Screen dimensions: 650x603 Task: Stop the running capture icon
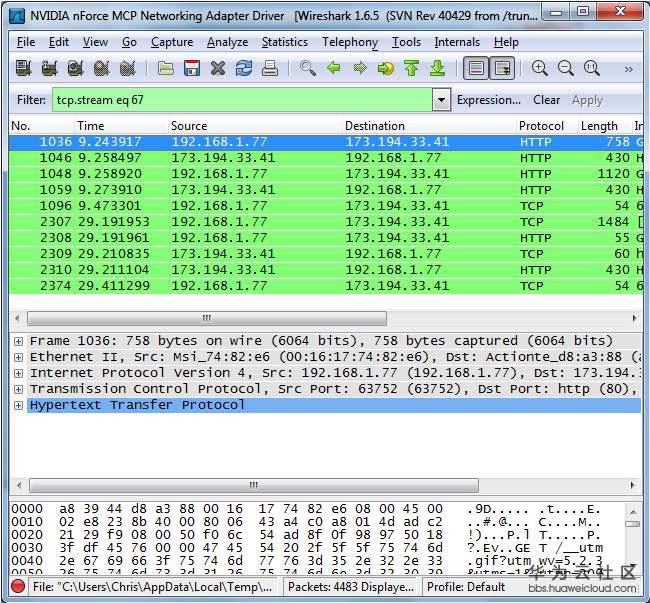point(102,68)
